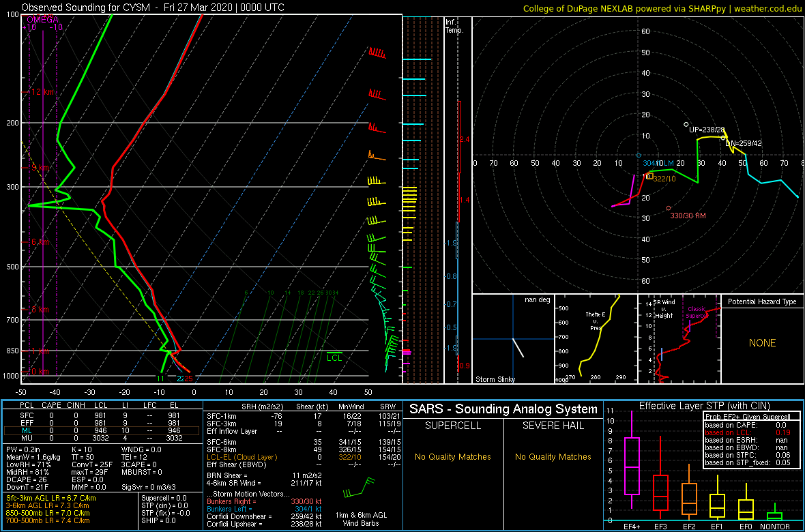Click 'No Quality Matches' under SEVERE HAIL
The width and height of the screenshot is (805, 532).
tap(553, 456)
